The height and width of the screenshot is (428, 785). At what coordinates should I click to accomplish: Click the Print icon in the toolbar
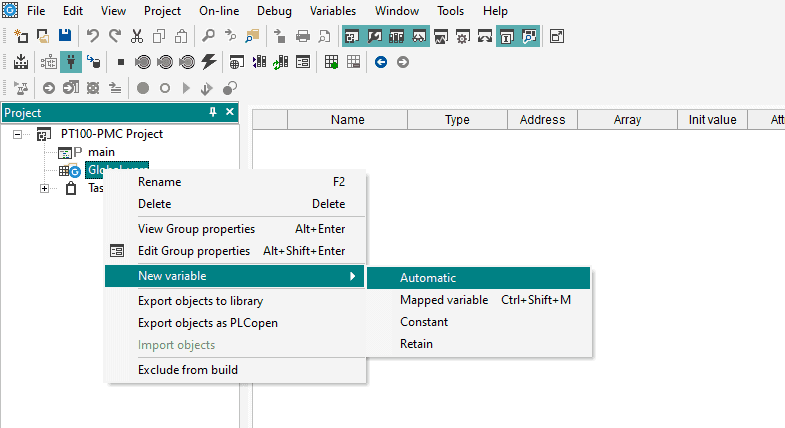302,36
